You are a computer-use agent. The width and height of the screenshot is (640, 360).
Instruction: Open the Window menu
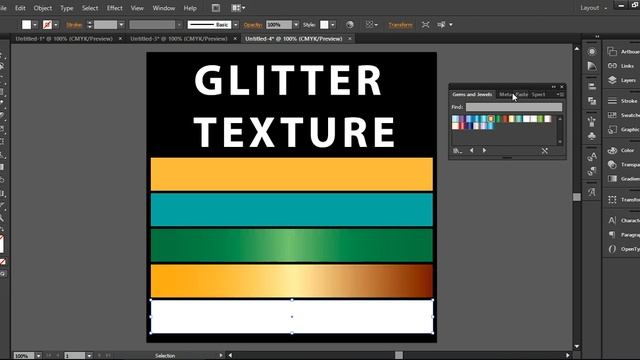point(164,8)
